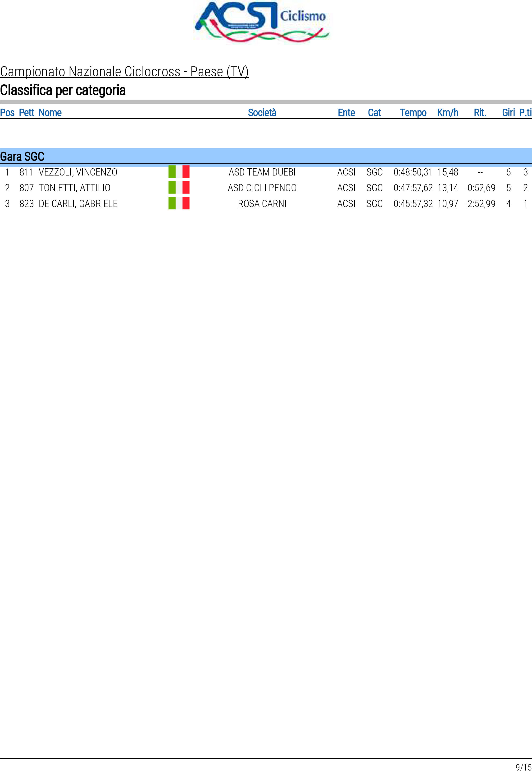532x771 pixels.
Task: Click the ACSI Ciclismo logo
Action: (262, 22)
